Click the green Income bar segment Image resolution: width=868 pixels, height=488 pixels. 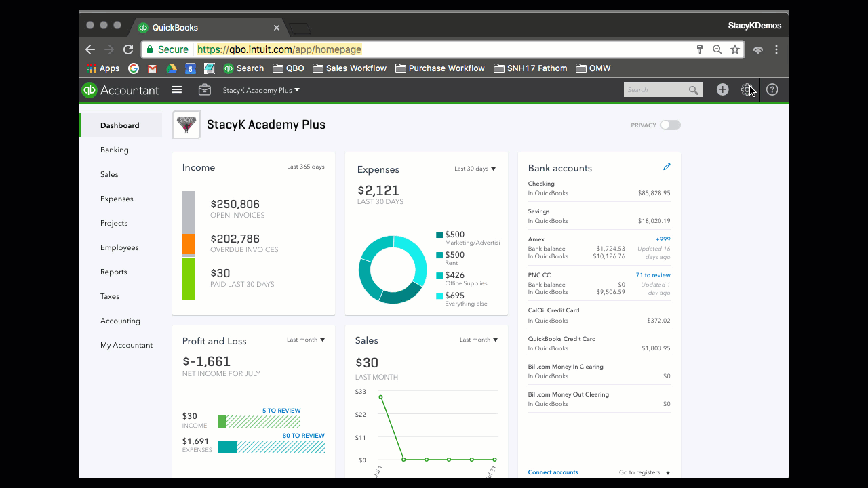[188, 279]
